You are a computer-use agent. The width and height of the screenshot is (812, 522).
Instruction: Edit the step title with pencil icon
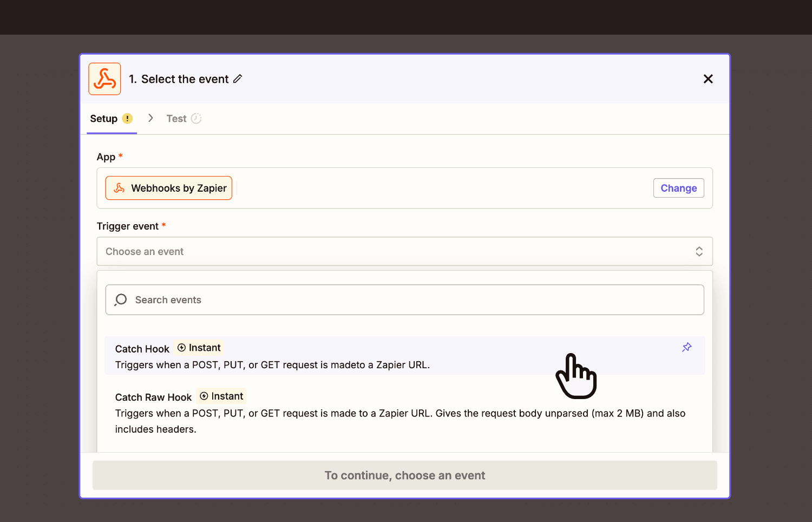point(238,79)
